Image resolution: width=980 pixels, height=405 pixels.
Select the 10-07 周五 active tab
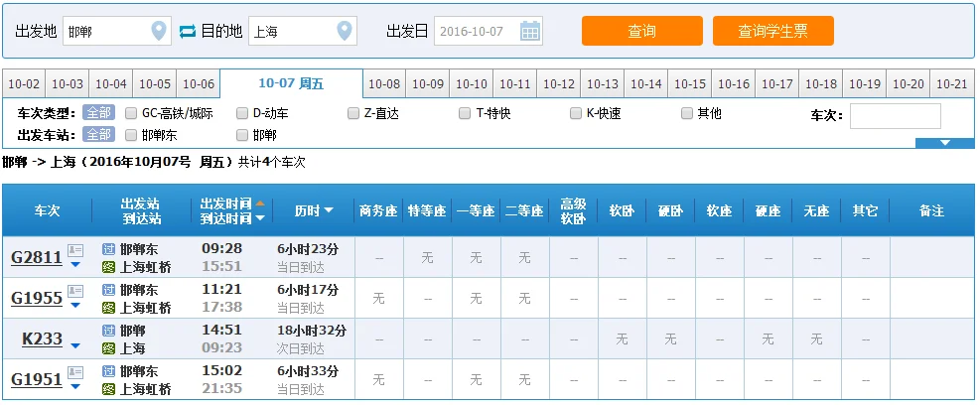291,83
